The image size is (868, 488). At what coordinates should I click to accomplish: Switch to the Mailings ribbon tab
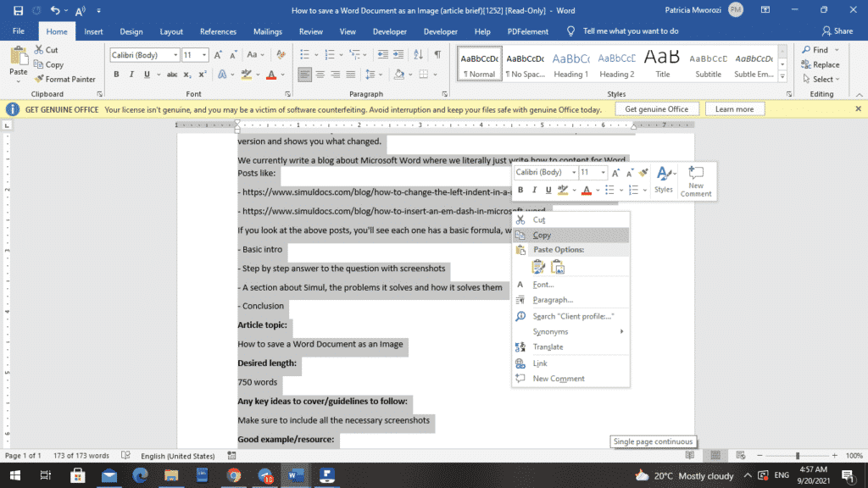[267, 31]
